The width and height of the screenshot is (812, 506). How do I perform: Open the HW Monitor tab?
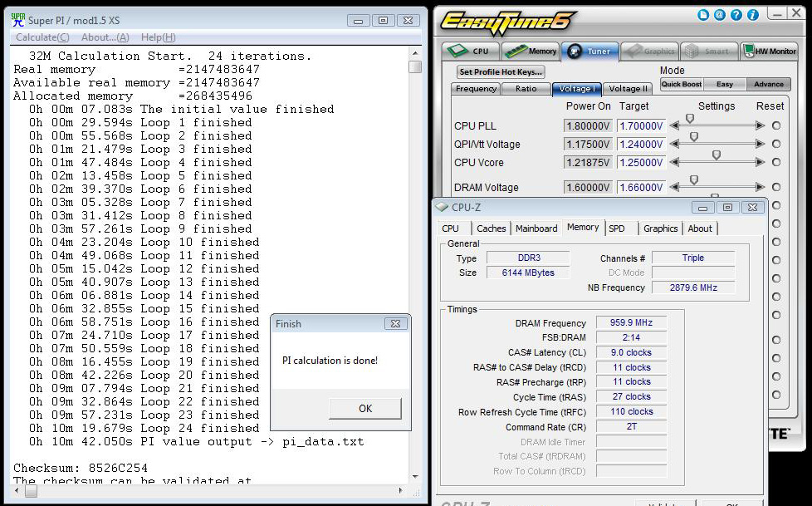point(769,52)
